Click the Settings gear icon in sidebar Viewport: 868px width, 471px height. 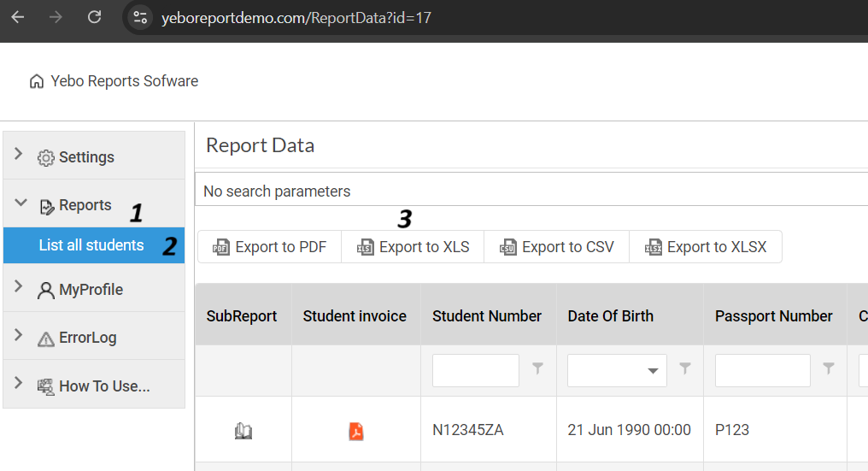point(46,158)
